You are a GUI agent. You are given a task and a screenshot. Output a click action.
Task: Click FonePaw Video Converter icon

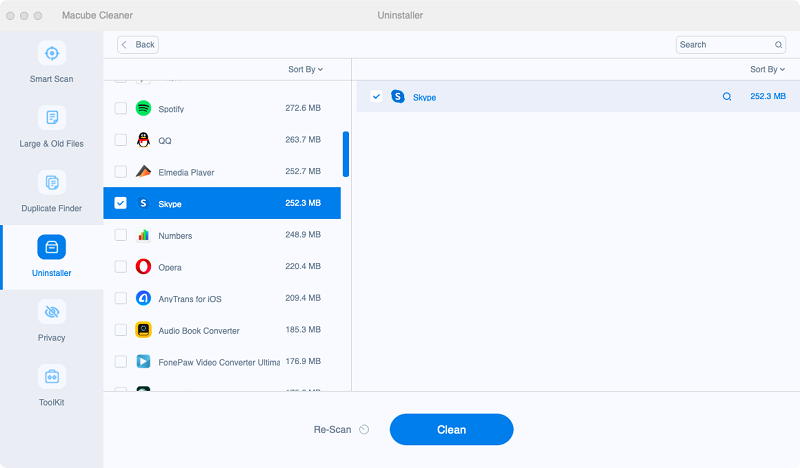pyautogui.click(x=143, y=361)
